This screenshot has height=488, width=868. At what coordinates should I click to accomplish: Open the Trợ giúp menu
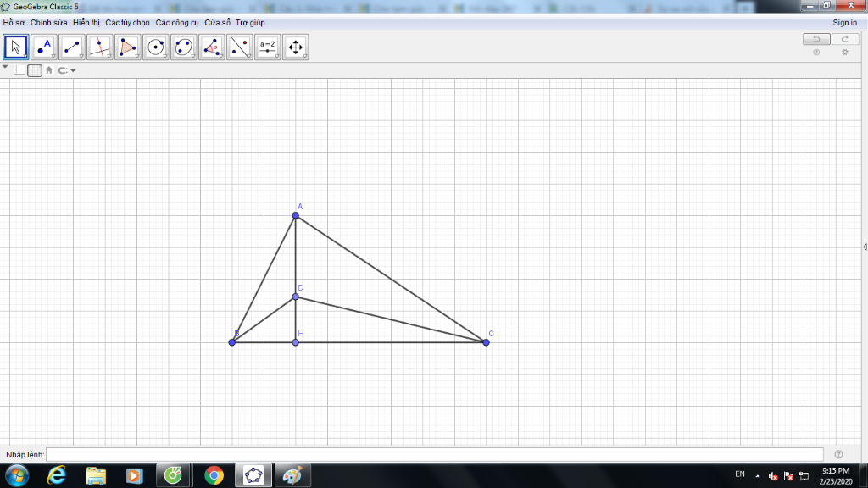(250, 23)
